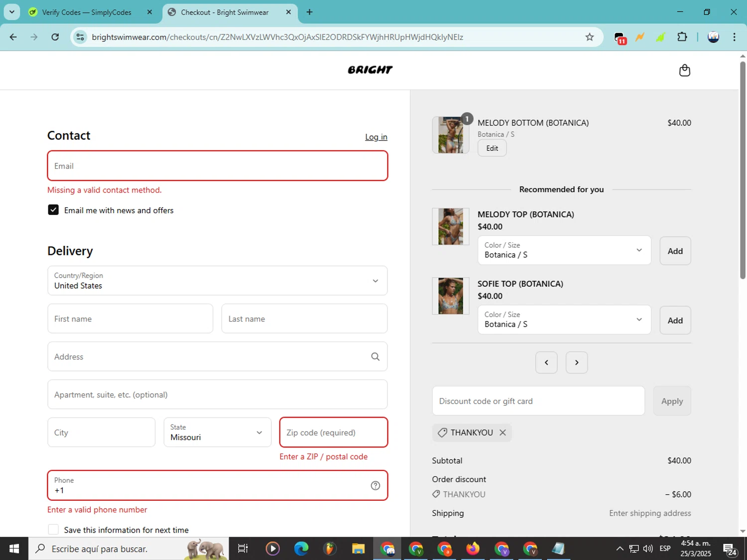Open Windows Start menu
This screenshot has width=747, height=560.
[x=14, y=549]
